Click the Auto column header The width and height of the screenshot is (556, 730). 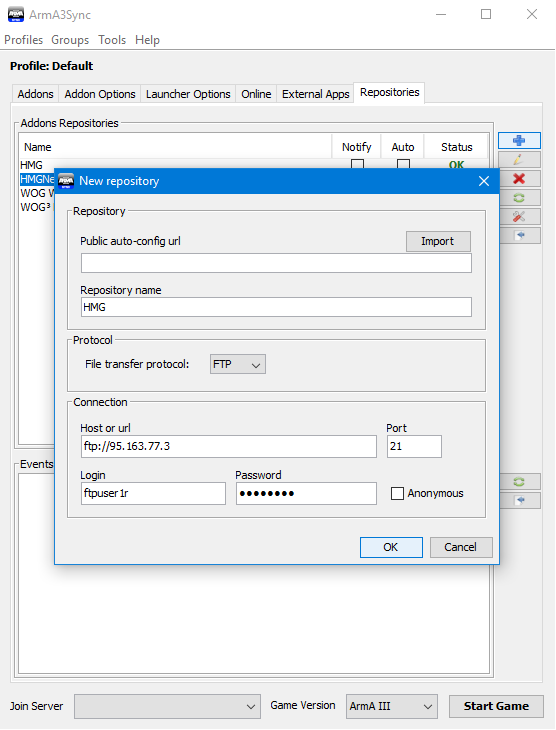pyautogui.click(x=403, y=147)
